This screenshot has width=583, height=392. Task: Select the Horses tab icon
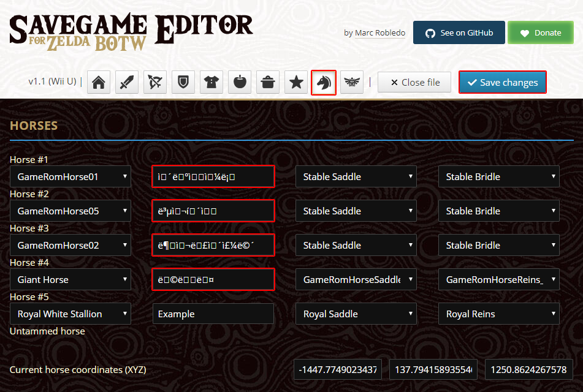coord(324,83)
